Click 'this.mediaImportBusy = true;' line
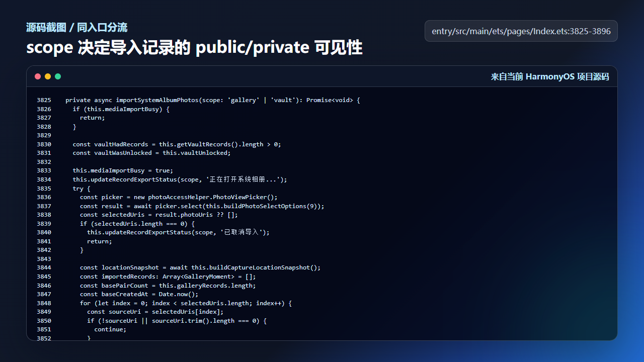Screen dimensions: 644x362 point(123,170)
